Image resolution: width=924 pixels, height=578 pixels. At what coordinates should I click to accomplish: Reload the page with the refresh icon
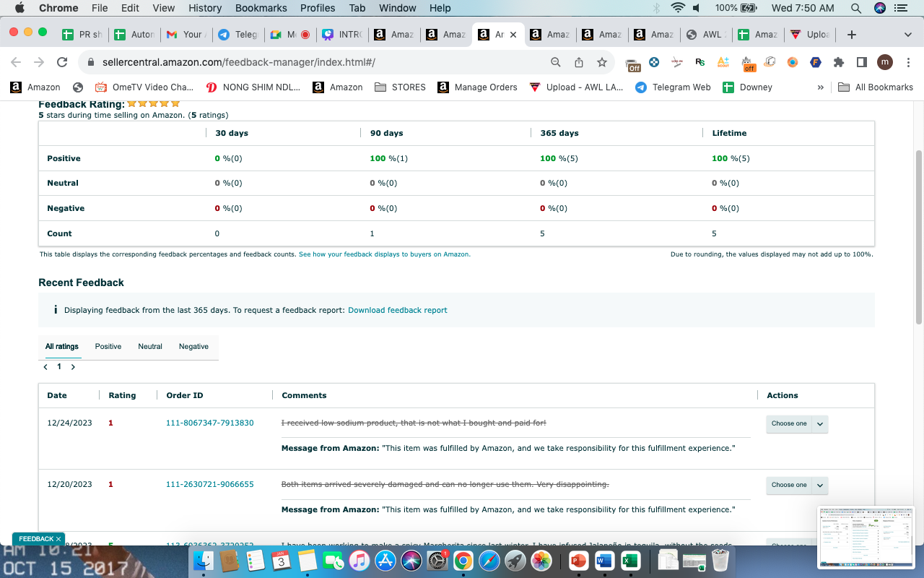point(62,62)
